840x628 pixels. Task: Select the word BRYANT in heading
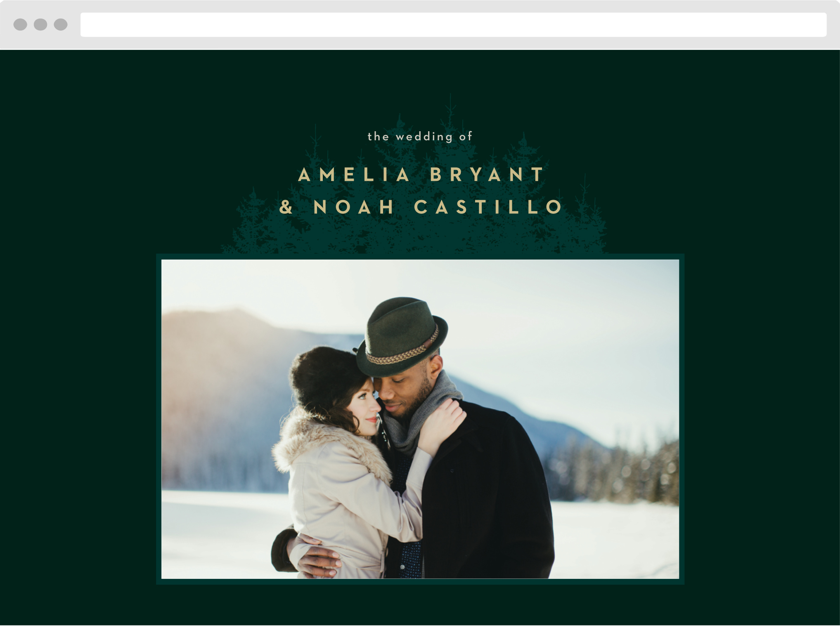point(487,175)
